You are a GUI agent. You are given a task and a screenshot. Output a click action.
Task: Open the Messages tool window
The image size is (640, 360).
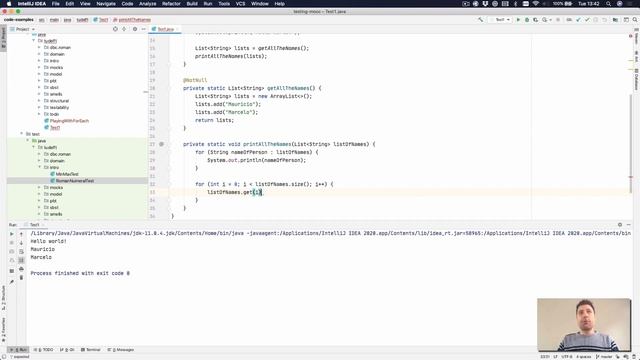click(121, 350)
